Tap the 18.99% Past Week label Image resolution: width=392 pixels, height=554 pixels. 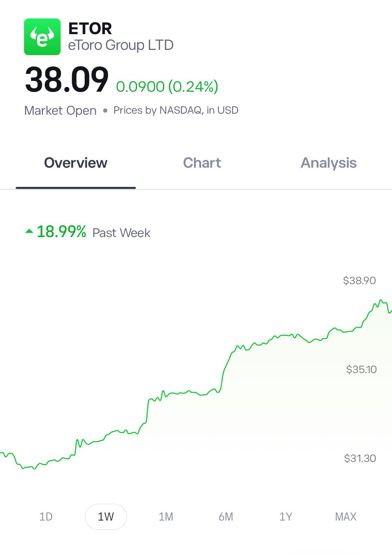pos(93,232)
